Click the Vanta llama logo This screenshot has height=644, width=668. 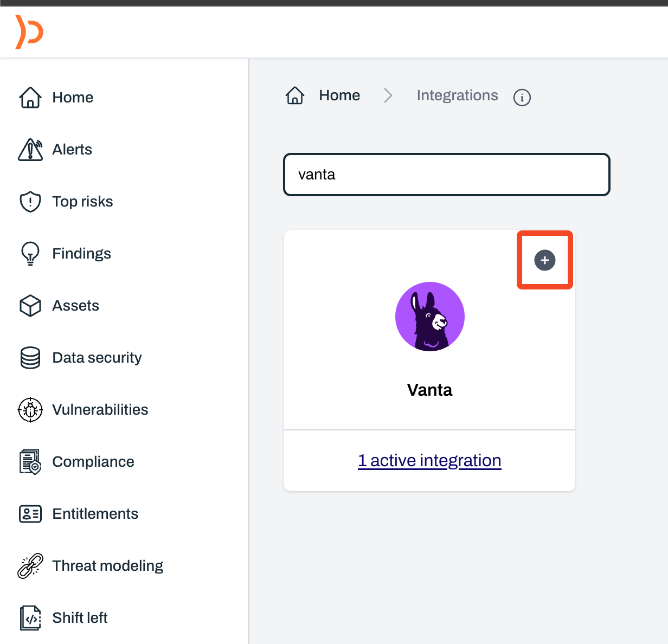coord(430,317)
